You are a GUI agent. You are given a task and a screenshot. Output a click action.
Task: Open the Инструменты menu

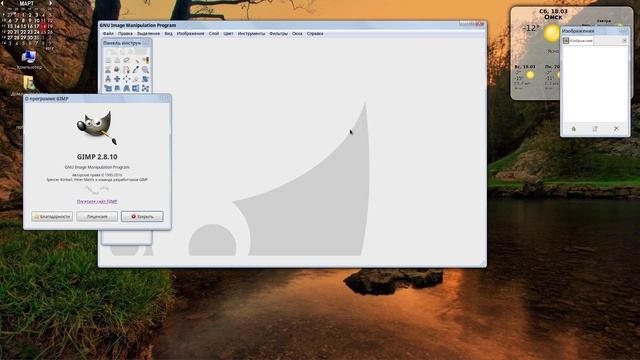pos(251,33)
